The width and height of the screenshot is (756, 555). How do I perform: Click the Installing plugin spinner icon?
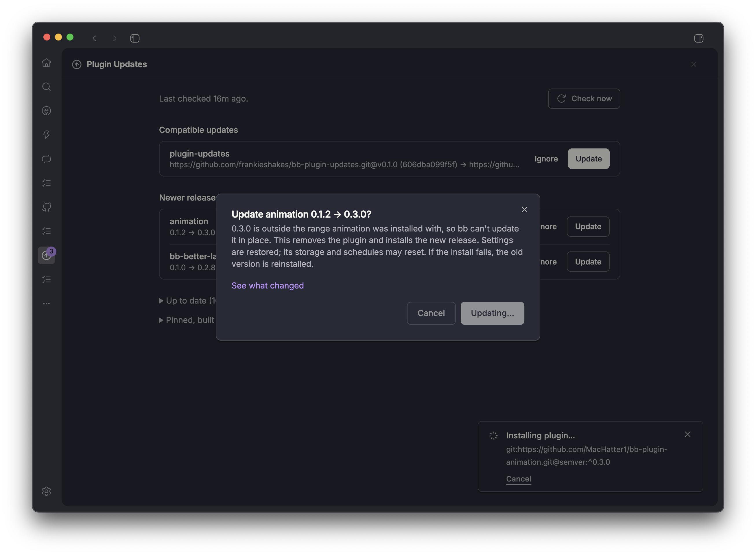point(493,436)
